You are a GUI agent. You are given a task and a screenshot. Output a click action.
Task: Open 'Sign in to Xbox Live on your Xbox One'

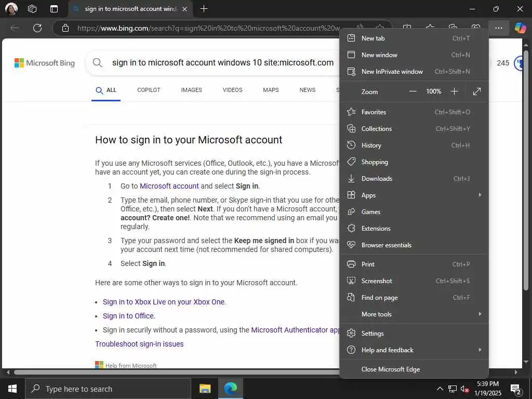pos(164,302)
